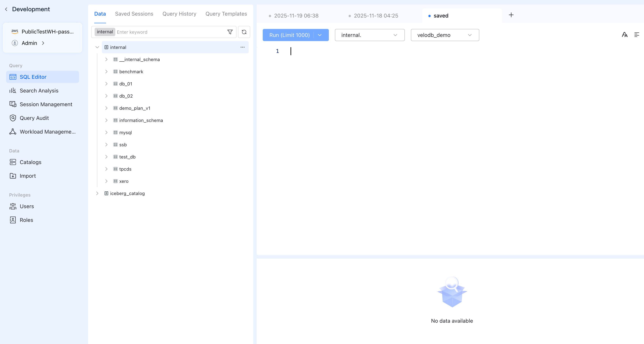Switch to the Saved Sessions tab

pyautogui.click(x=134, y=14)
